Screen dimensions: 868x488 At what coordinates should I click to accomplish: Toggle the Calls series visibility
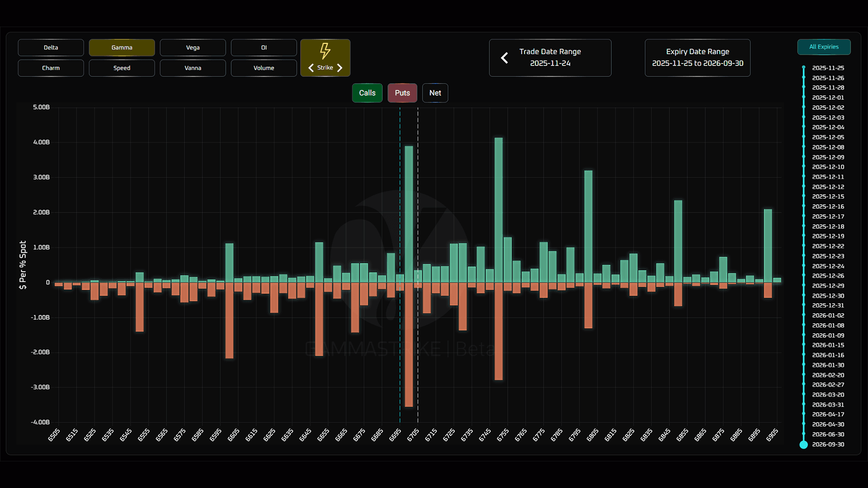[x=367, y=93]
